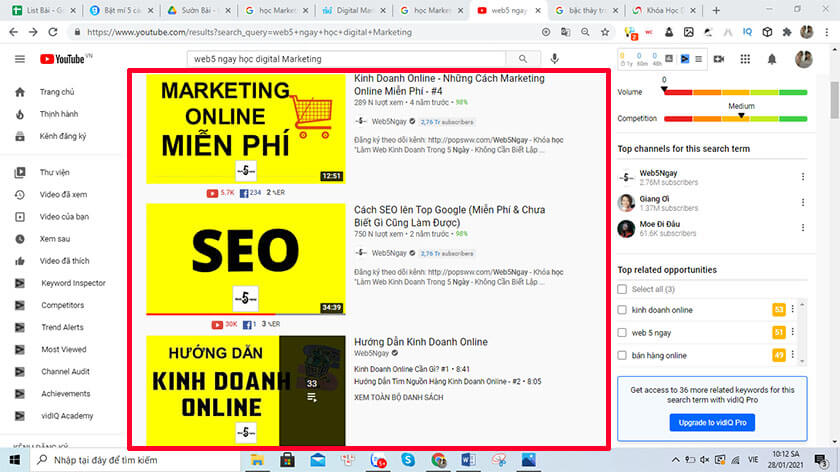The image size is (840, 472).
Task: Click XEM TOÀN BỘ DANH SÁCH
Action: point(399,398)
